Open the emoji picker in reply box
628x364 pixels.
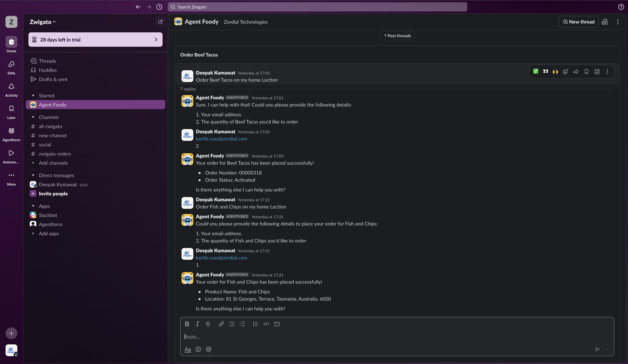point(198,349)
